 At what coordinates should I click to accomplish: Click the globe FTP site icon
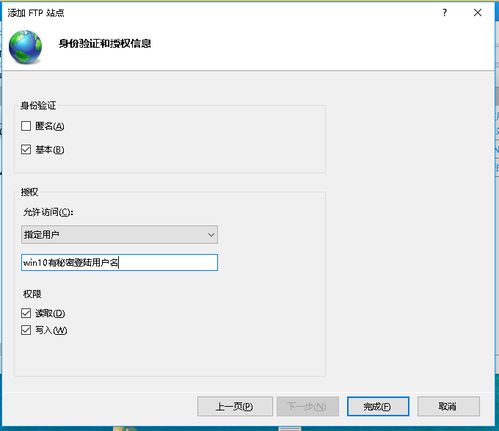(x=25, y=47)
